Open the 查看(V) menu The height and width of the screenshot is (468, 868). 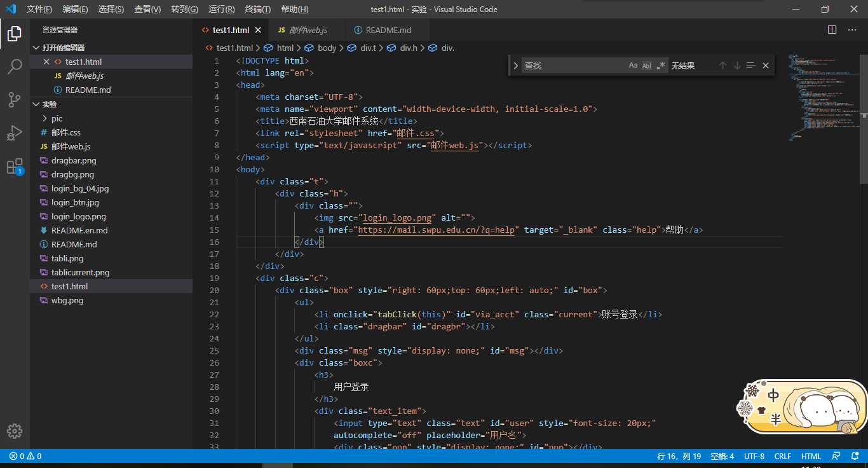[x=147, y=9]
